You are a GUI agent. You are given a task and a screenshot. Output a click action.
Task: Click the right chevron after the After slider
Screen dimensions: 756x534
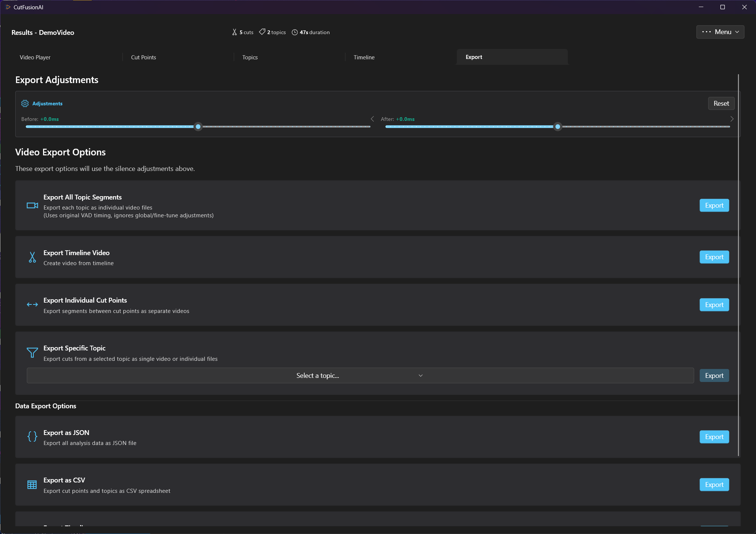[732, 119]
